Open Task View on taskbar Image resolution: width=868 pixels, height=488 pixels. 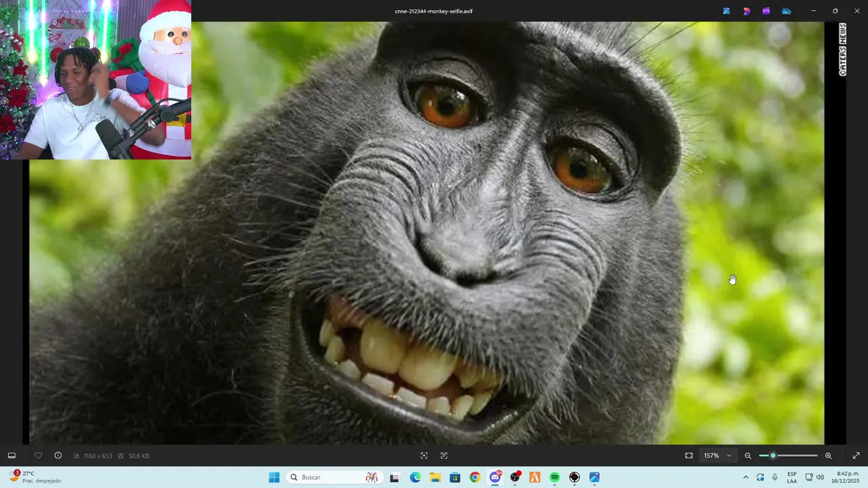395,477
